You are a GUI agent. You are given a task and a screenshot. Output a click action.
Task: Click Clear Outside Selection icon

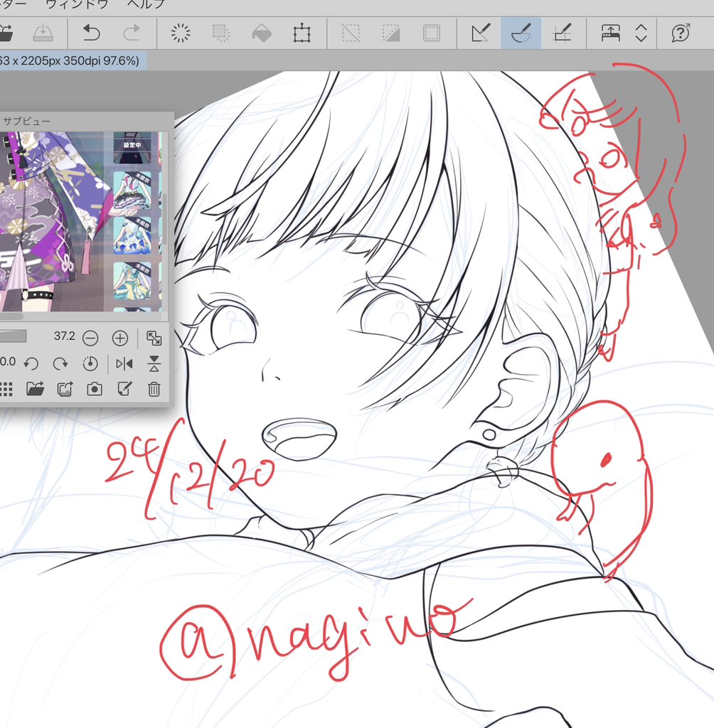pos(221,33)
